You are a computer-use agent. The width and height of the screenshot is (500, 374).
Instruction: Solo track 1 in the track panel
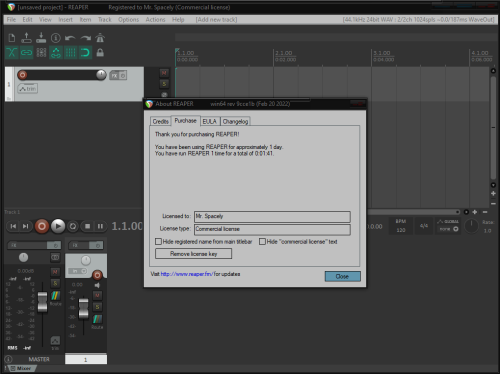[164, 84]
